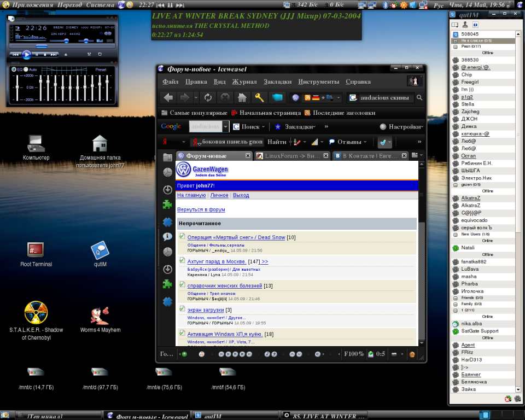Toggle checkmark on справочник женских болезней thread
This screenshot has width=525, height=420.
pos(182,284)
